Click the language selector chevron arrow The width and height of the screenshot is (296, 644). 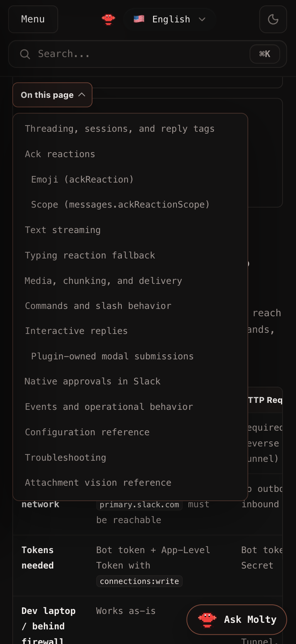[202, 19]
